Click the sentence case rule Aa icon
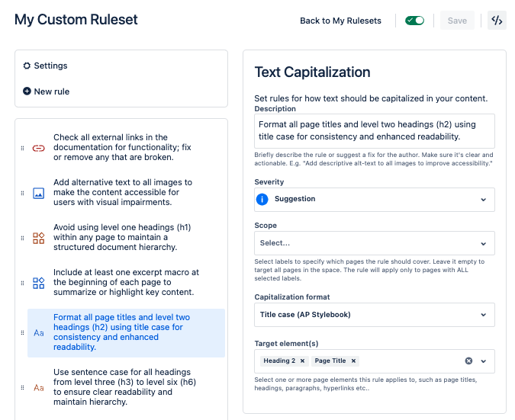This screenshot has width=515, height=420. [38, 387]
